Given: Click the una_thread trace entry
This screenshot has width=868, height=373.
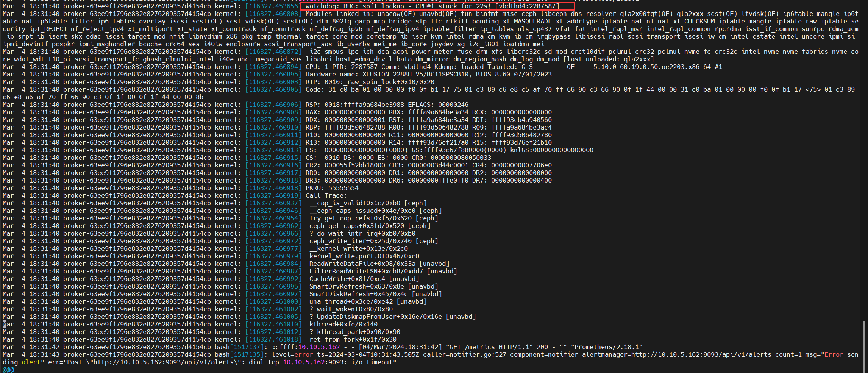Looking at the screenshot, I should (x=368, y=301).
